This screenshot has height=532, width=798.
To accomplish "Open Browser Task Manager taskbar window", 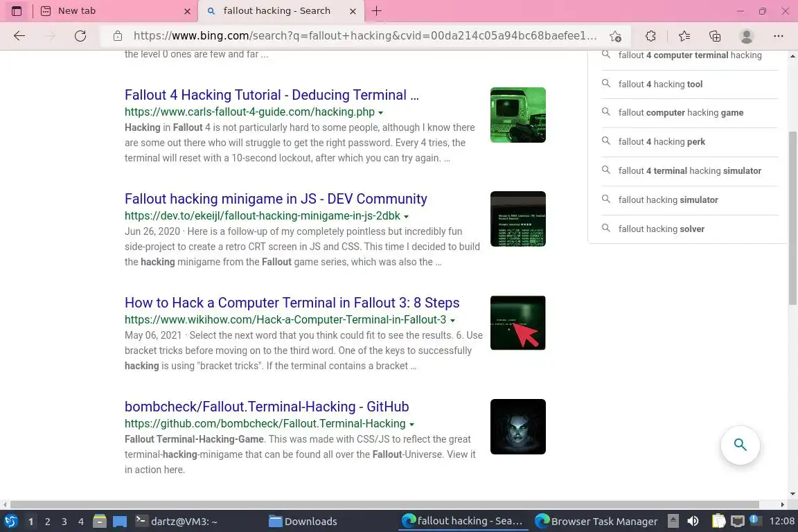I will pos(596,521).
